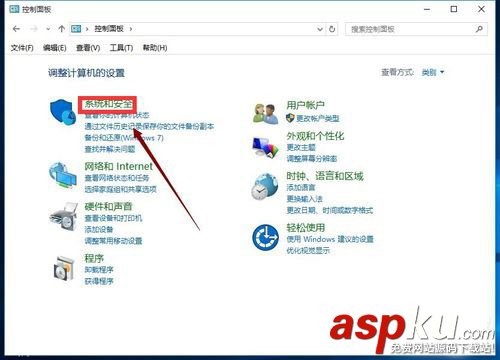
Task: Open 查看你的计算机状态 link
Action: click(x=117, y=115)
